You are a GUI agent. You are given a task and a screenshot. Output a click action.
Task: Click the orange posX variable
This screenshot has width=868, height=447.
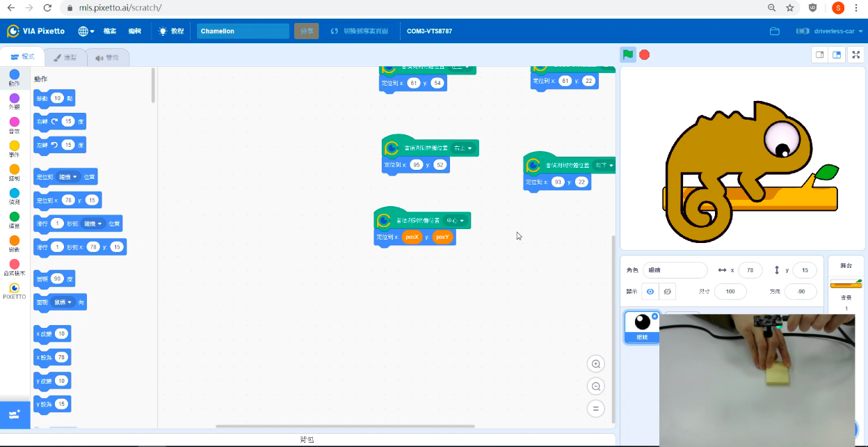click(x=412, y=237)
